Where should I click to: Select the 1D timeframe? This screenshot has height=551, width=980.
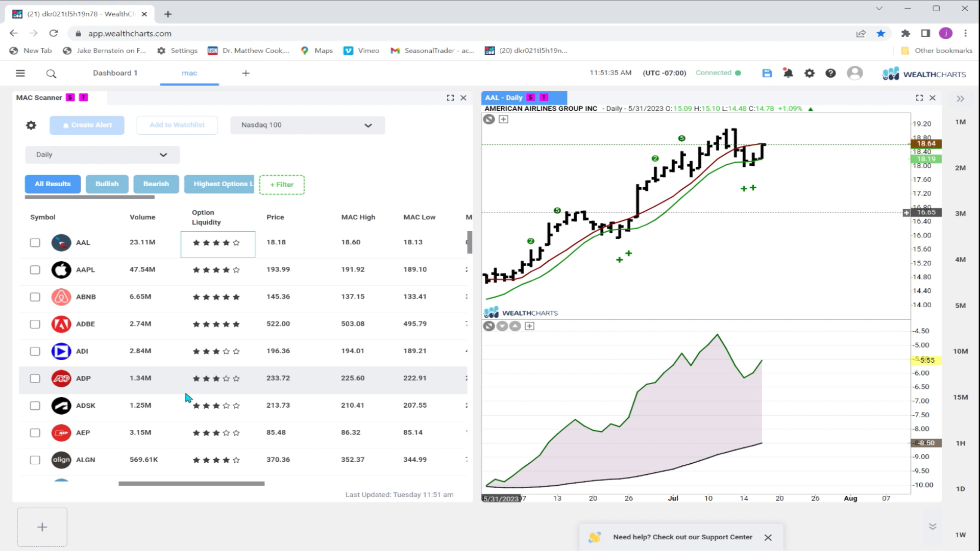click(961, 489)
